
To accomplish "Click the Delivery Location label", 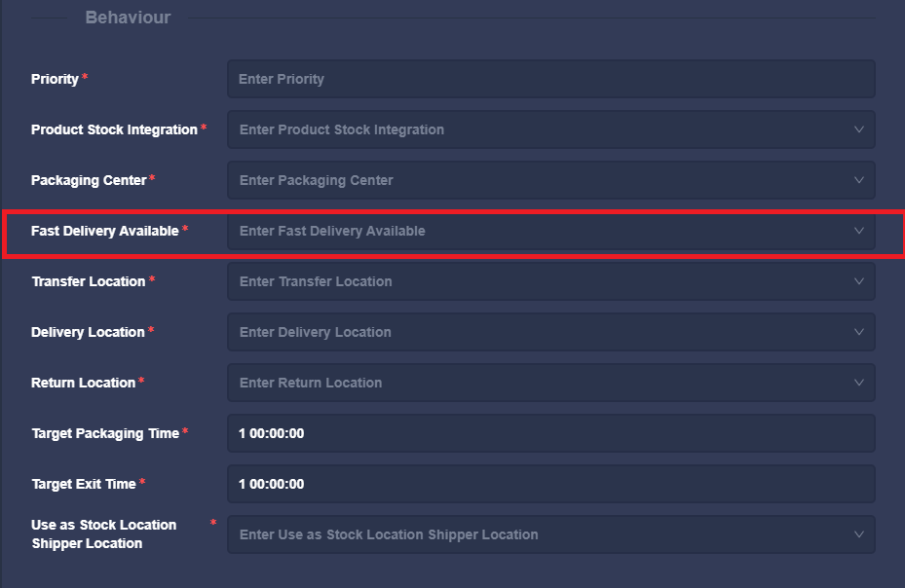I will tap(88, 332).
